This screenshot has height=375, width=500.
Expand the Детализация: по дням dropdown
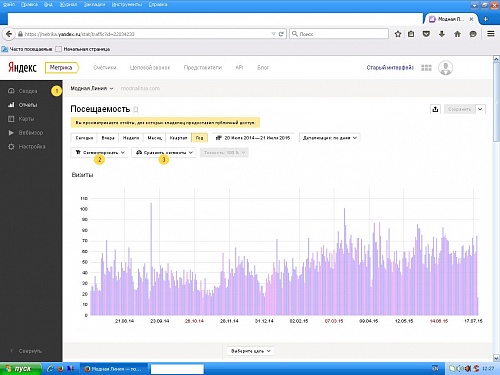pos(329,138)
